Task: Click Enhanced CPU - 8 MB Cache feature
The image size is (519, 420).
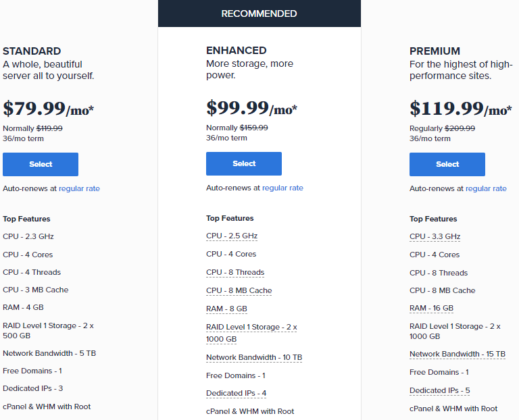Action: tap(239, 290)
